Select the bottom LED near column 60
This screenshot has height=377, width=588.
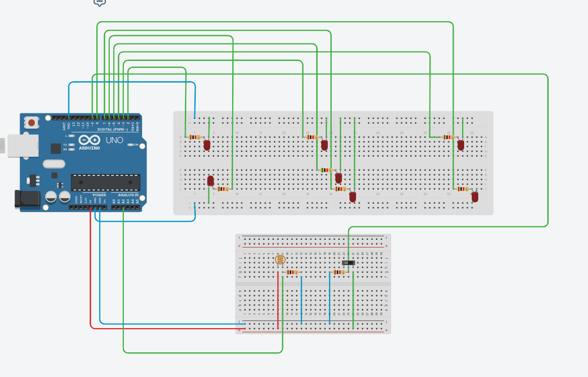[475, 197]
